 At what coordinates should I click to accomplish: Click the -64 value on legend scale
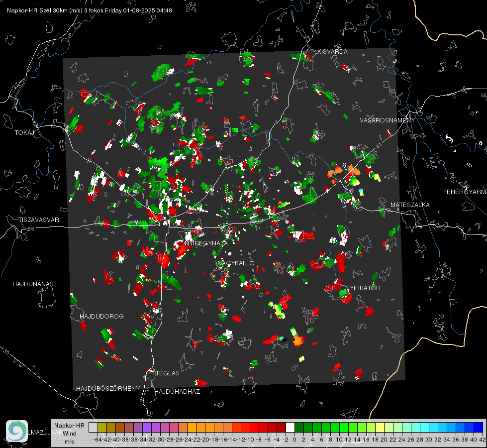(x=96, y=440)
